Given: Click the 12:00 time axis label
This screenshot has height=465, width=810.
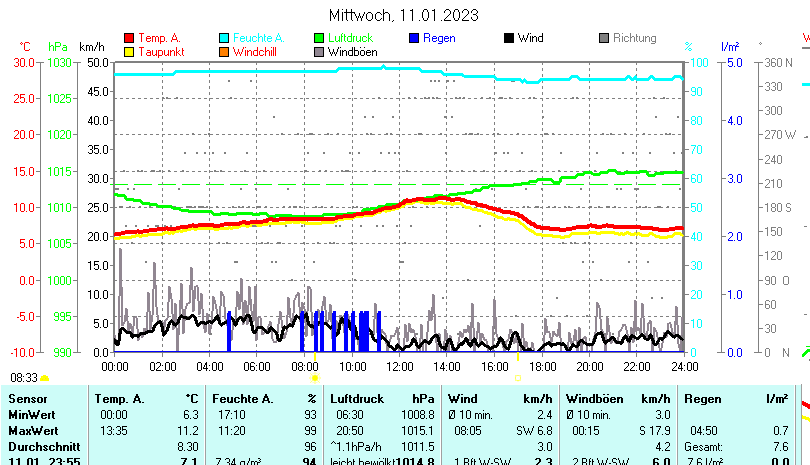Looking at the screenshot, I should 399,367.
